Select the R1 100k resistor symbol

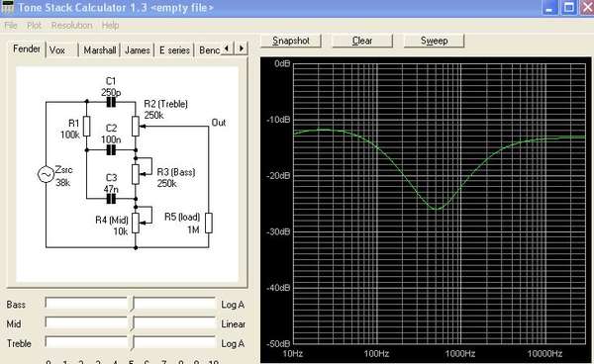pos(87,127)
